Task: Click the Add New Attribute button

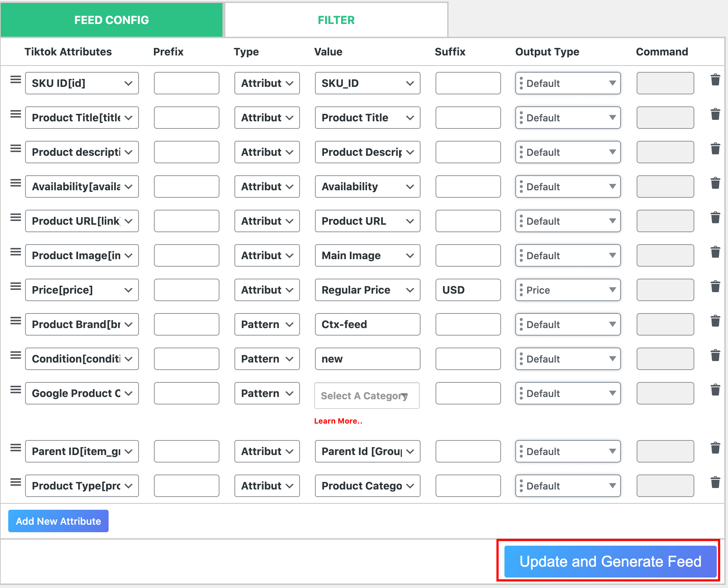Action: (x=58, y=521)
